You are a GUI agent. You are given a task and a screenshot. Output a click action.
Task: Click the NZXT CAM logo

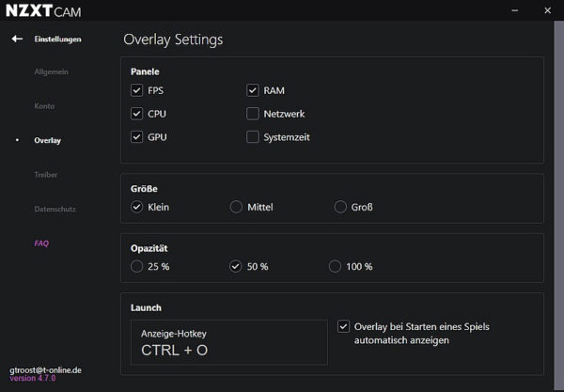pos(43,10)
